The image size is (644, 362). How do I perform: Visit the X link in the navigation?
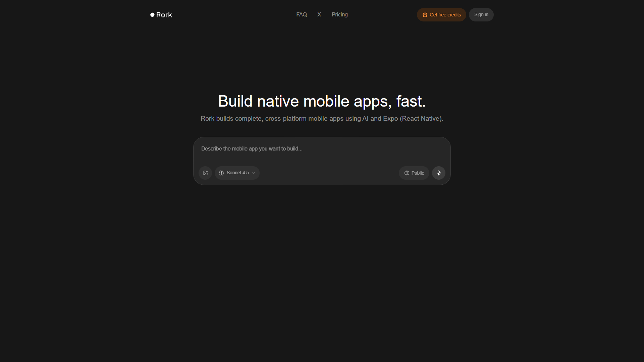319,15
